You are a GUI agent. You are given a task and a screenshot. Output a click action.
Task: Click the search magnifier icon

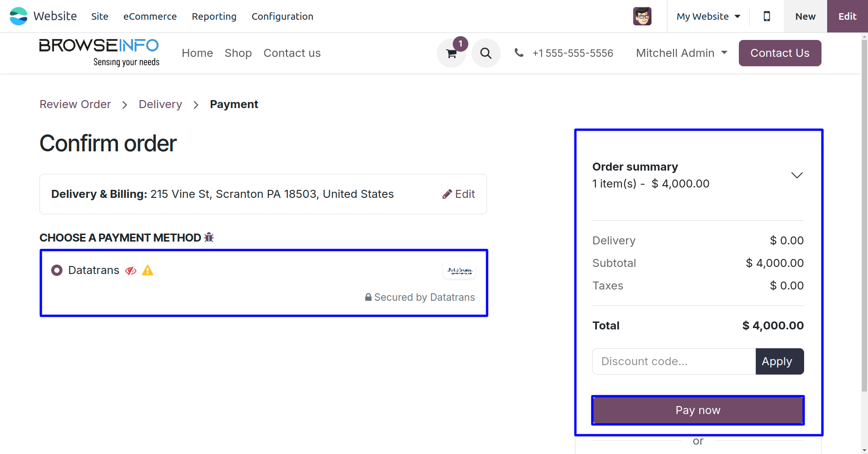tap(486, 53)
